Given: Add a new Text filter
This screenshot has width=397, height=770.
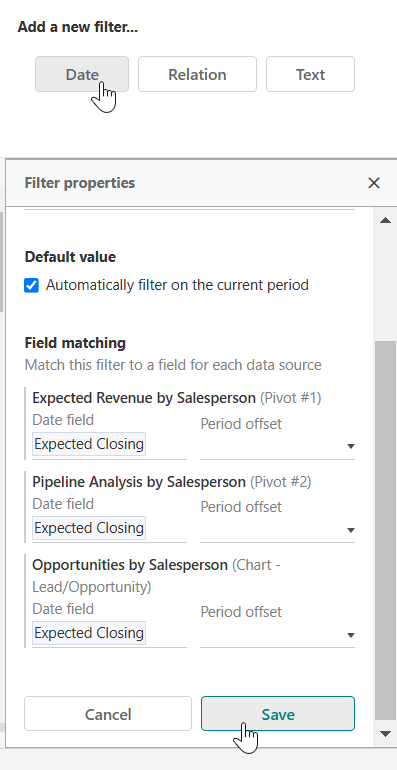Looking at the screenshot, I should [x=310, y=74].
